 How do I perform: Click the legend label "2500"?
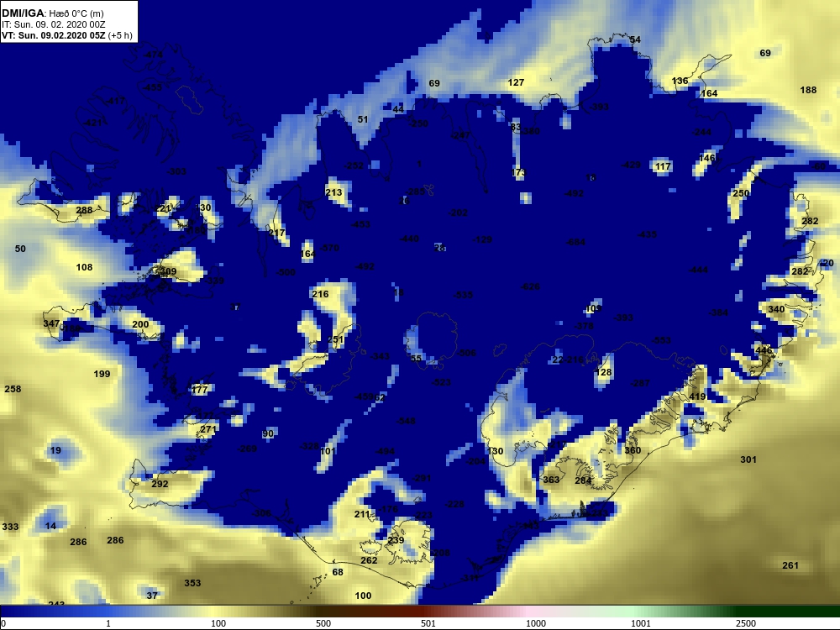[746, 623]
